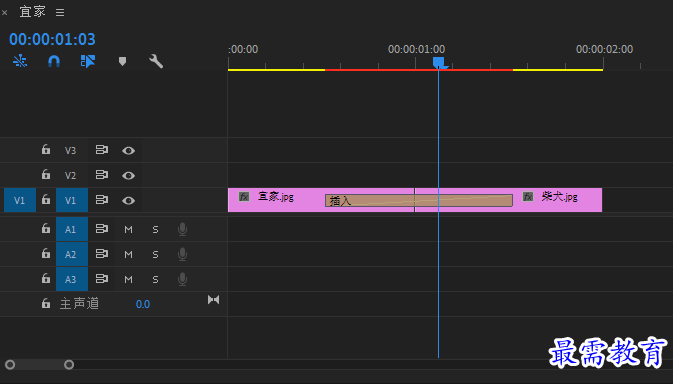This screenshot has height=384, width=673.
Task: Toggle sync lock on V2
Action: [x=102, y=175]
